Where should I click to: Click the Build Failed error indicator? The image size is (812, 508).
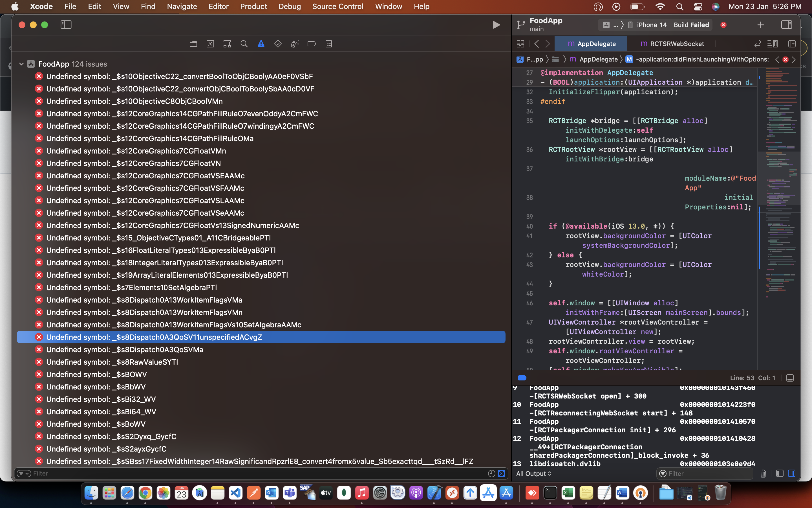click(723, 25)
